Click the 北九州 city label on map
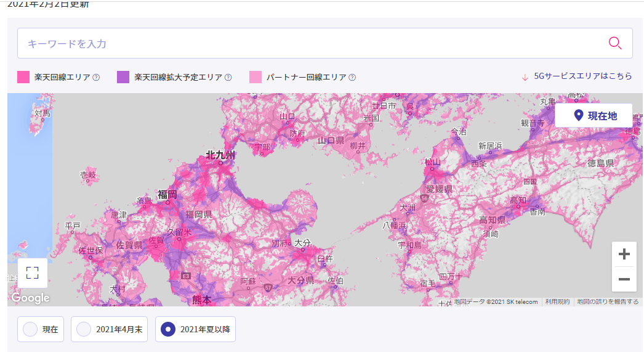Image resolution: width=644 pixels, height=352 pixels. 220,155
